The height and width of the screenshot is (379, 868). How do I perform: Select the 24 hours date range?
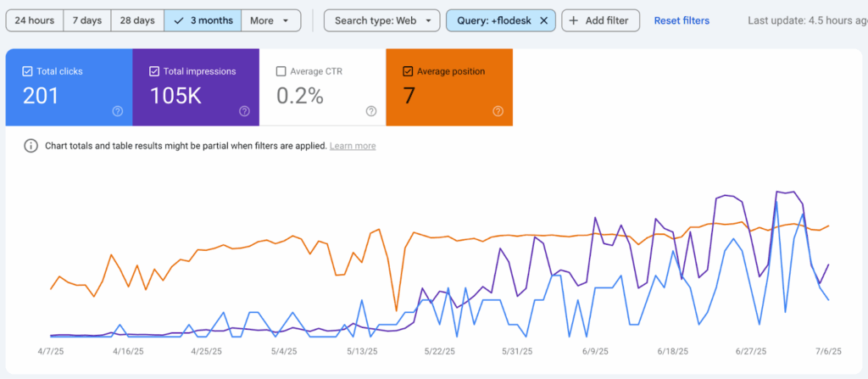(x=34, y=20)
